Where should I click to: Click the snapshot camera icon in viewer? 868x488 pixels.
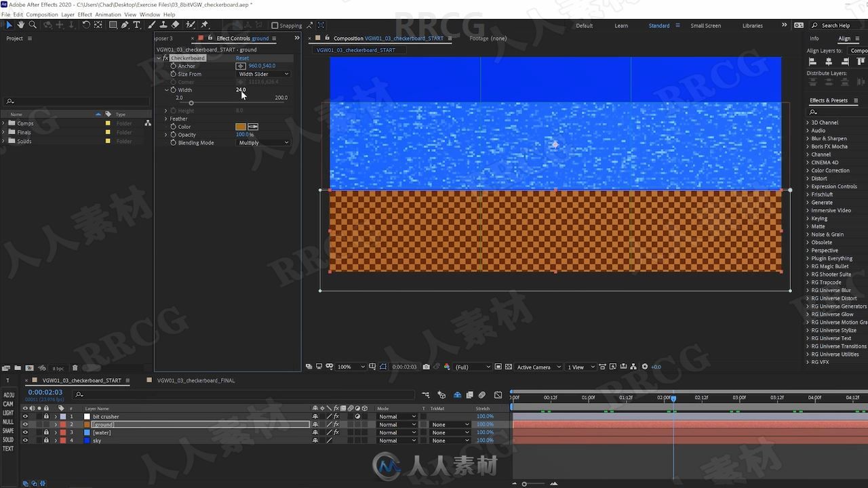point(426,367)
